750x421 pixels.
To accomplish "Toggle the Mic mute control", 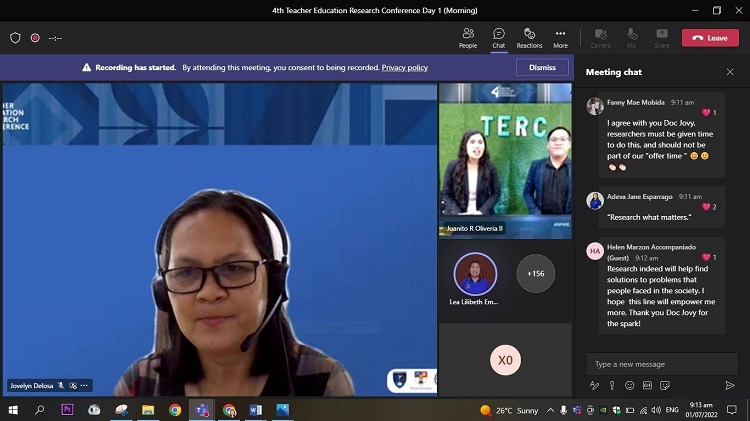I will 631,38.
